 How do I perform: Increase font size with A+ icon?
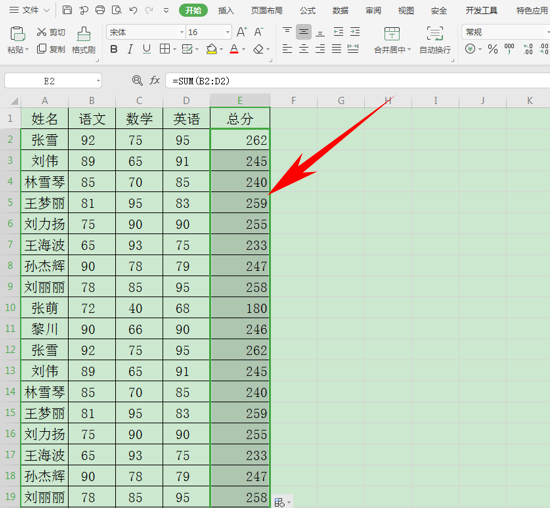(242, 32)
